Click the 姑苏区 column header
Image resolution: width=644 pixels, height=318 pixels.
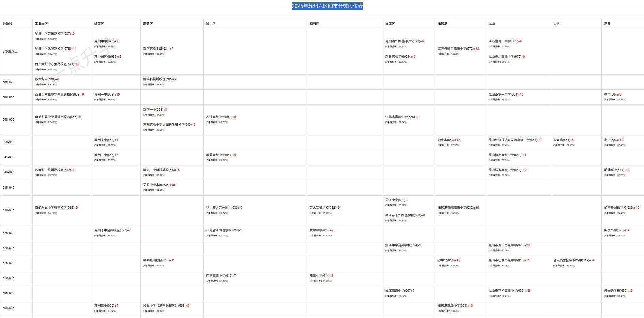tap(99, 24)
